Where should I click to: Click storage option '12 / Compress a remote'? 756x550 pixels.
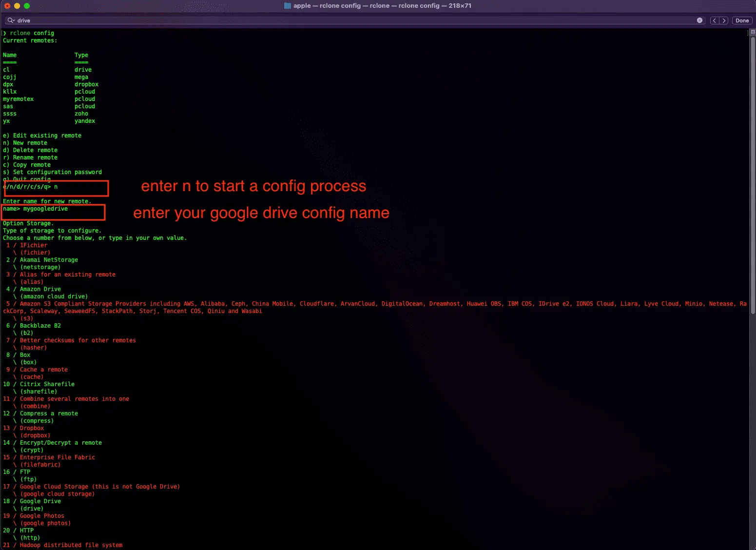[x=40, y=413]
